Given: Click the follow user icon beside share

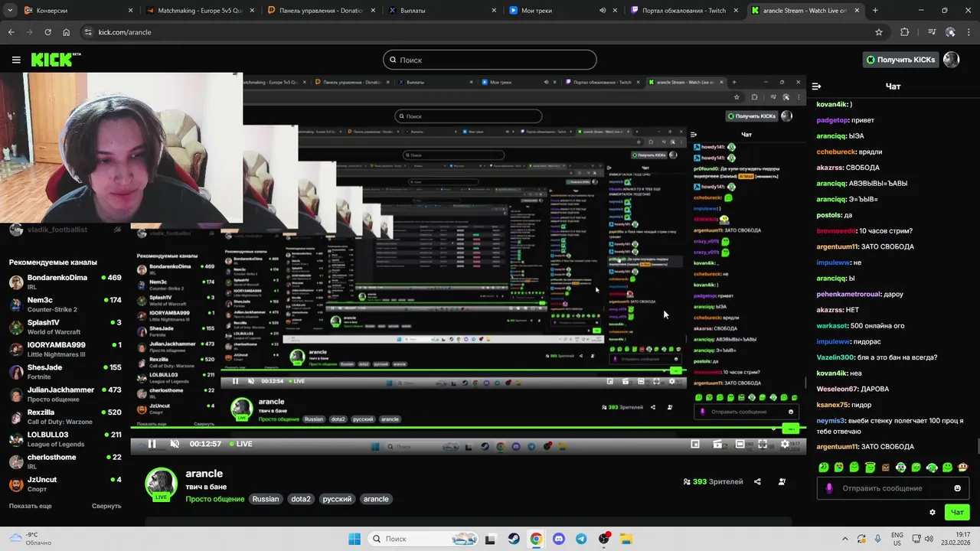Looking at the screenshot, I should click(x=782, y=482).
